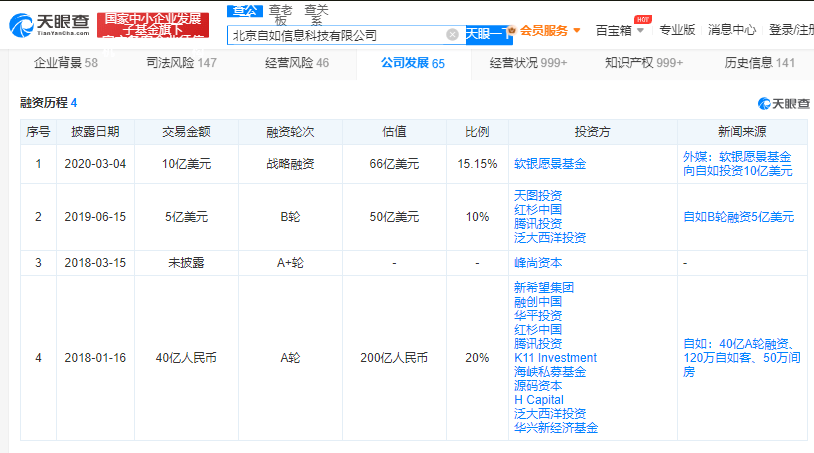This screenshot has width=814, height=453.
Task: Open investor 华兴新经济基金
Action: point(555,428)
